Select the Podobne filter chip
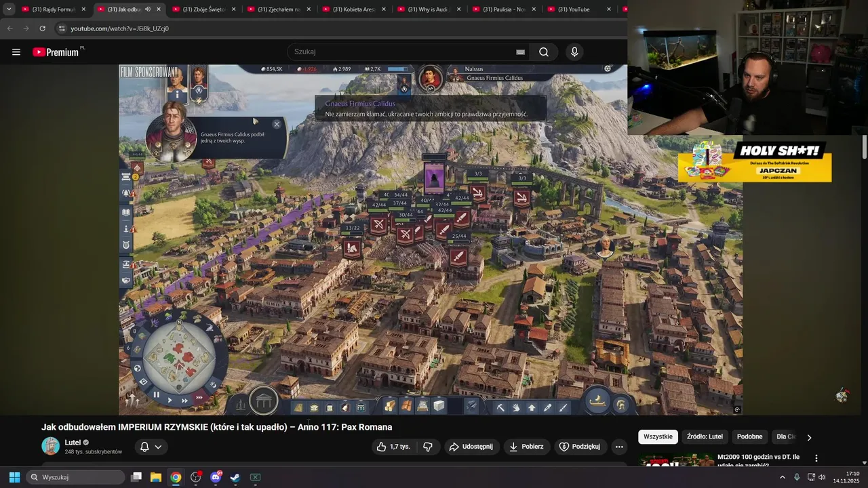Screen dimensions: 868x488 [749, 436]
